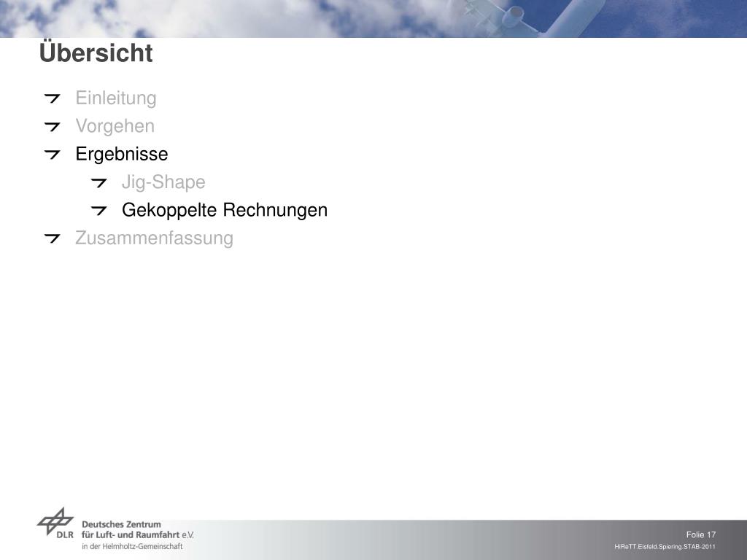Viewport: 747px width, 560px height.
Task: Select the 'Jig-Shape' sub-entry
Action: (163, 182)
